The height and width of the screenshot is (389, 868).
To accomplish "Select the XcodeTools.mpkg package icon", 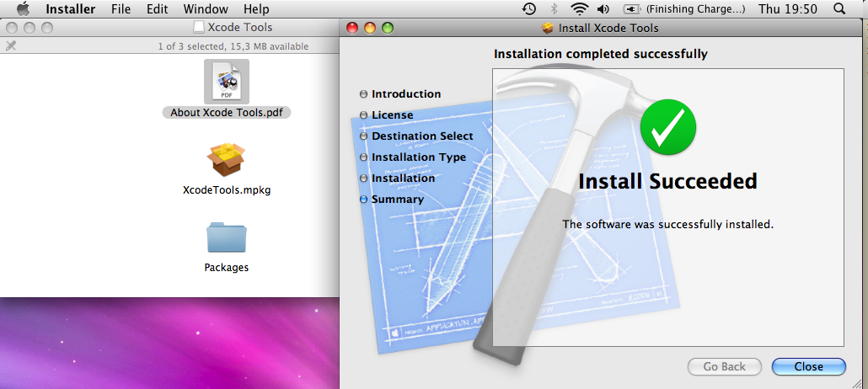I will [227, 159].
